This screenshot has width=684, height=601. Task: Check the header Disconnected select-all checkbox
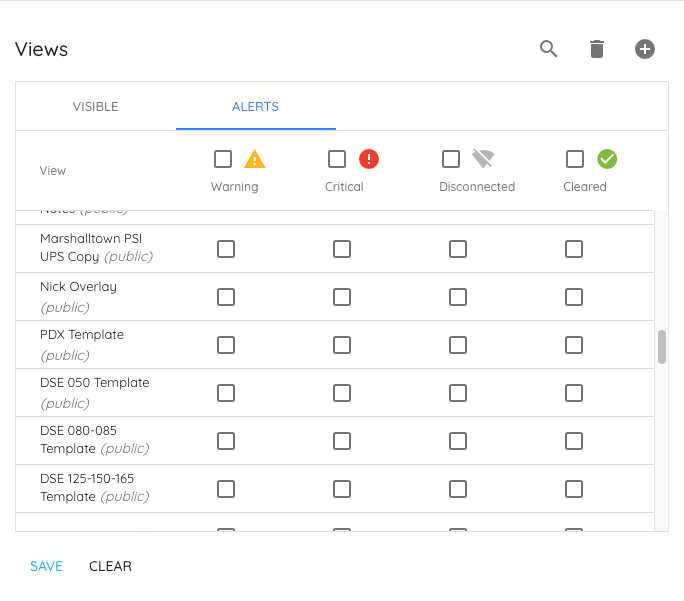(x=451, y=159)
